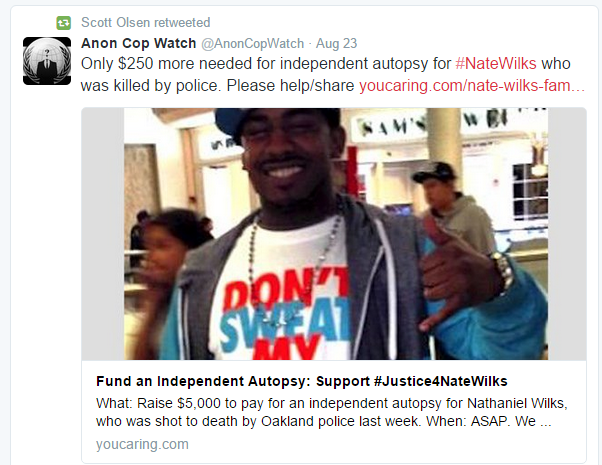Open the Fund an Independent Autopsy card title
The height and width of the screenshot is (465, 602).
pyautogui.click(x=301, y=381)
